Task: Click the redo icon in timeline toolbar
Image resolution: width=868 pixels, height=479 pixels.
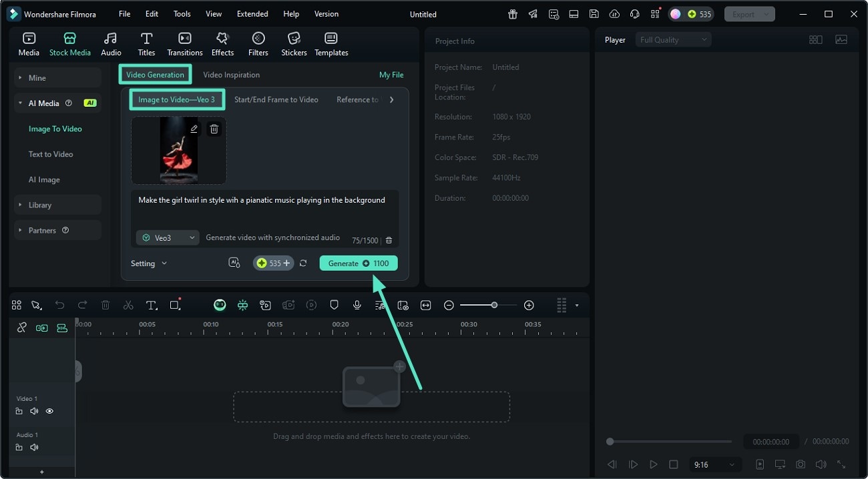Action: click(x=82, y=305)
